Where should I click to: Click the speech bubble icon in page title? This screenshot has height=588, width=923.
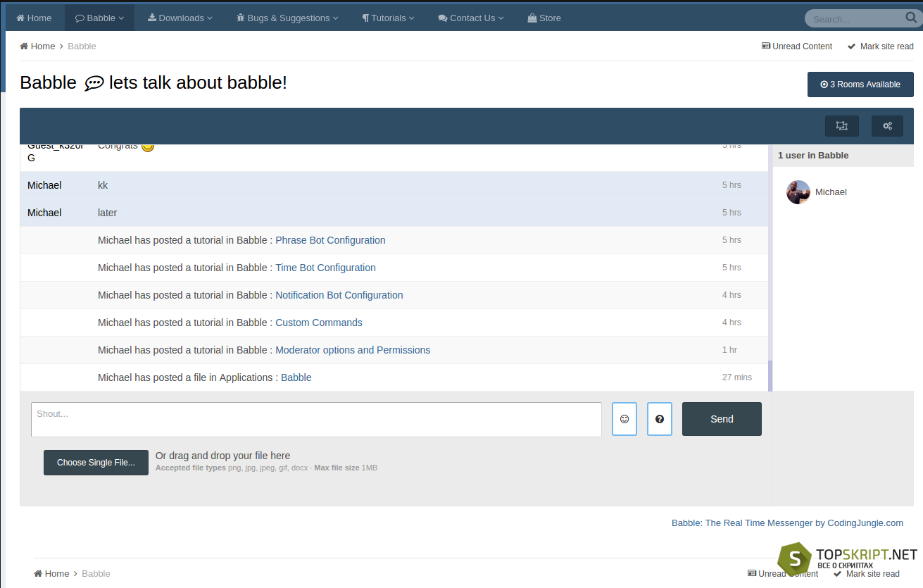pyautogui.click(x=94, y=84)
